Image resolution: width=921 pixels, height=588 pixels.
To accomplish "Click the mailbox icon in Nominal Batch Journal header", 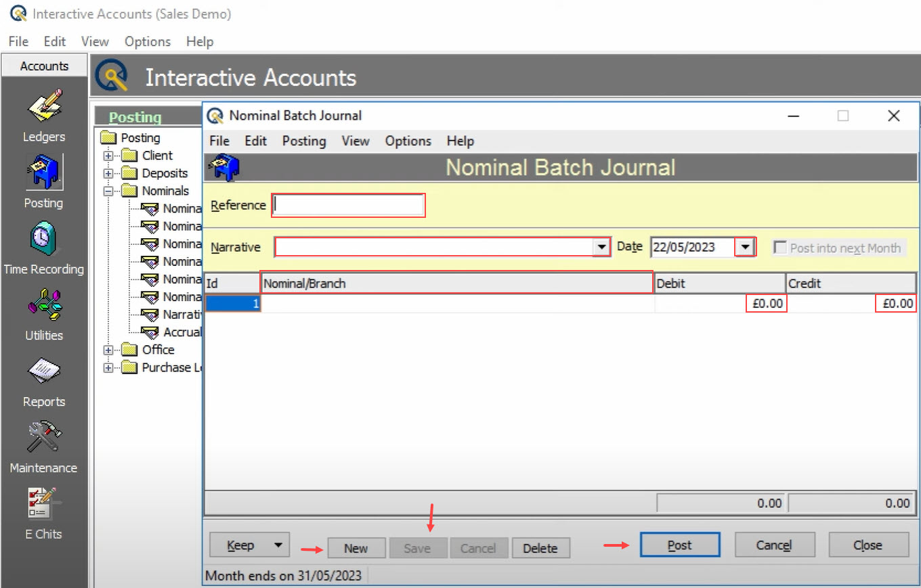I will point(223,168).
